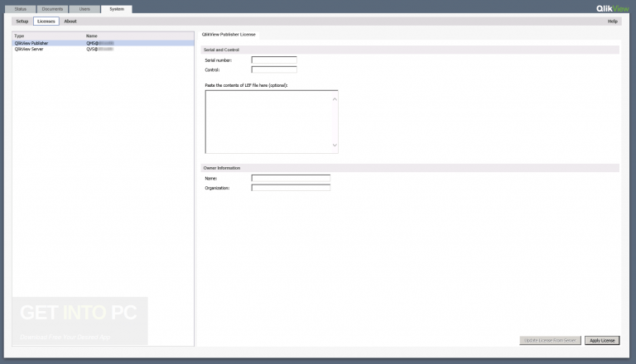This screenshot has width=636, height=364.
Task: Go to the Setup sub-tab
Action: [x=22, y=21]
